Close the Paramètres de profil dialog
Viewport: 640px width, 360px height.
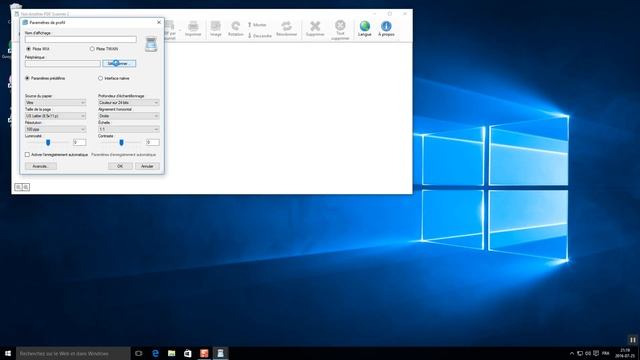coord(159,22)
